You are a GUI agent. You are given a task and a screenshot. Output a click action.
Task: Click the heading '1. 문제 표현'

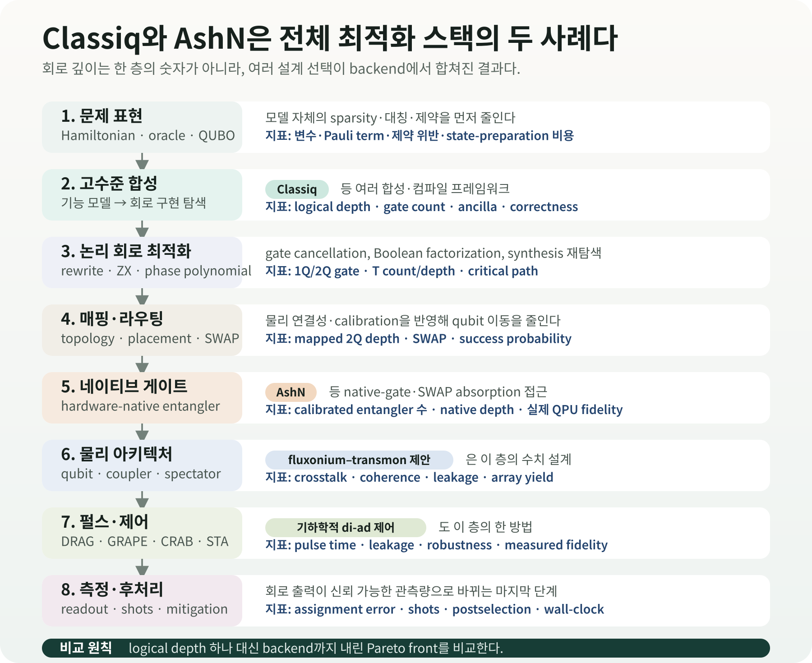(102, 116)
